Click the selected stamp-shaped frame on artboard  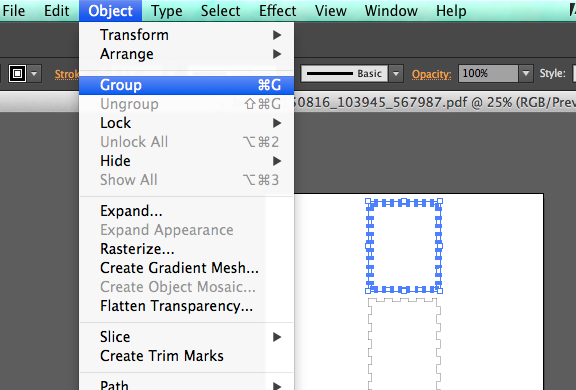404,246
